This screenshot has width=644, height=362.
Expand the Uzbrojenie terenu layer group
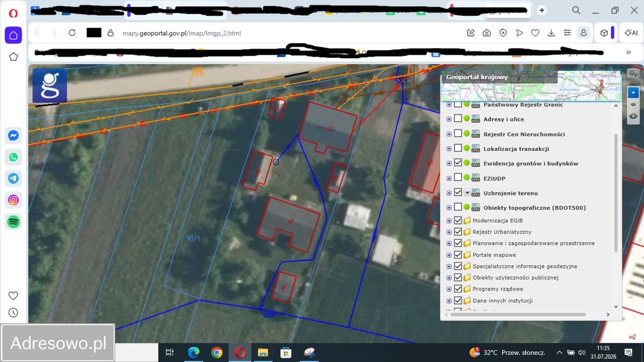click(x=449, y=193)
